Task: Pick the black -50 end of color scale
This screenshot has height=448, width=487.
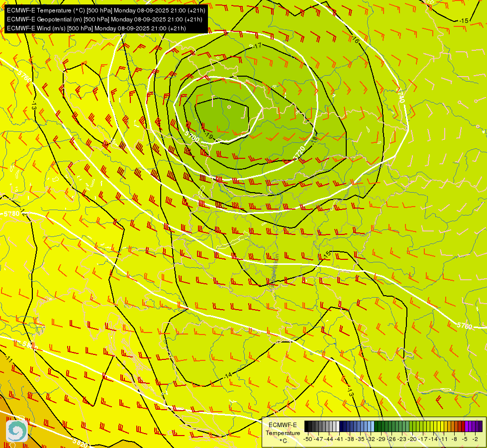Action: (306, 427)
